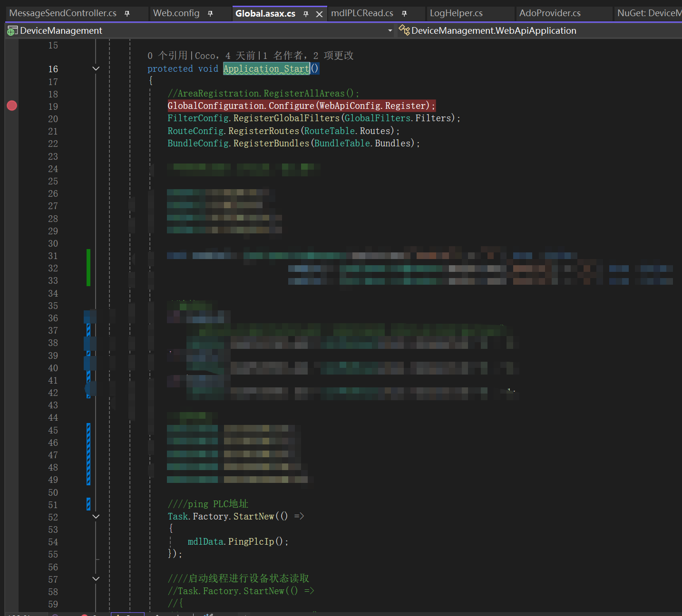This screenshot has width=682, height=616.
Task: Click line number 22 in the gutter
Action: (x=53, y=144)
